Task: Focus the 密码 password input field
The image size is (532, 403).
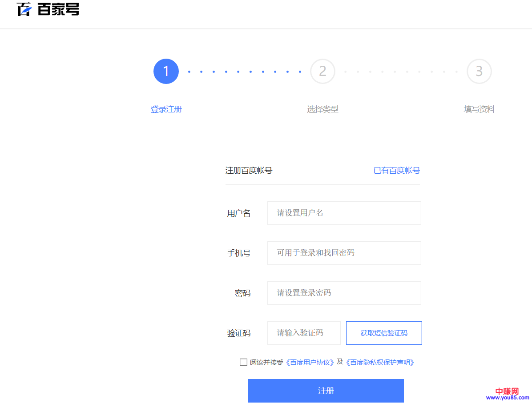Action: click(x=344, y=293)
